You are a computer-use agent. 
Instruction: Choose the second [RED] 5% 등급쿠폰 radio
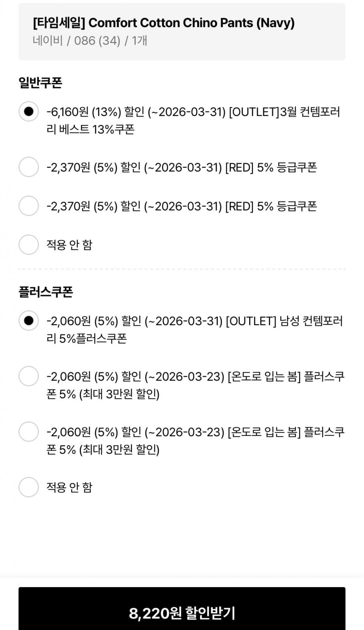pyautogui.click(x=29, y=206)
